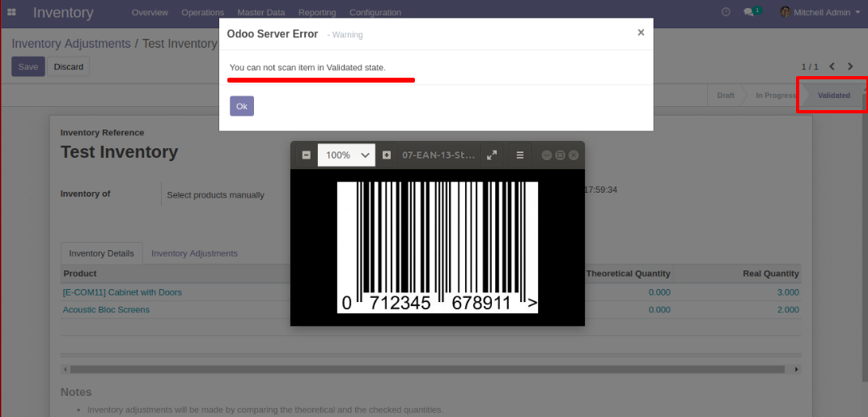The width and height of the screenshot is (868, 417).
Task: Go to Inventory Adjustments breadcrumb
Action: click(71, 43)
